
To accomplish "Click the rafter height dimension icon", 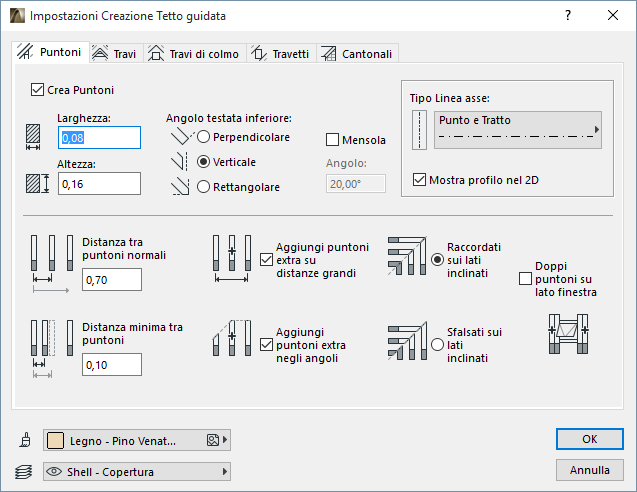I will click(x=38, y=184).
